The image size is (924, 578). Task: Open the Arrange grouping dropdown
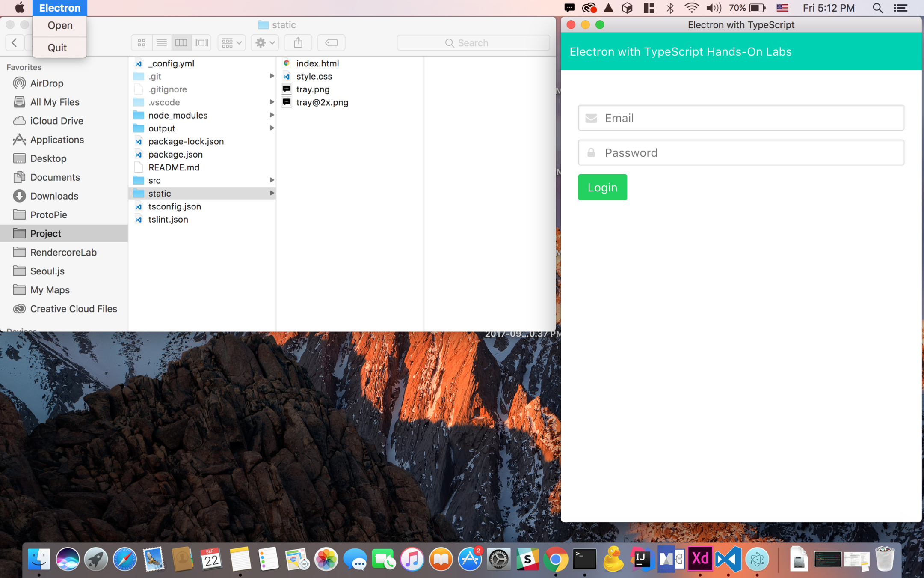(x=231, y=43)
